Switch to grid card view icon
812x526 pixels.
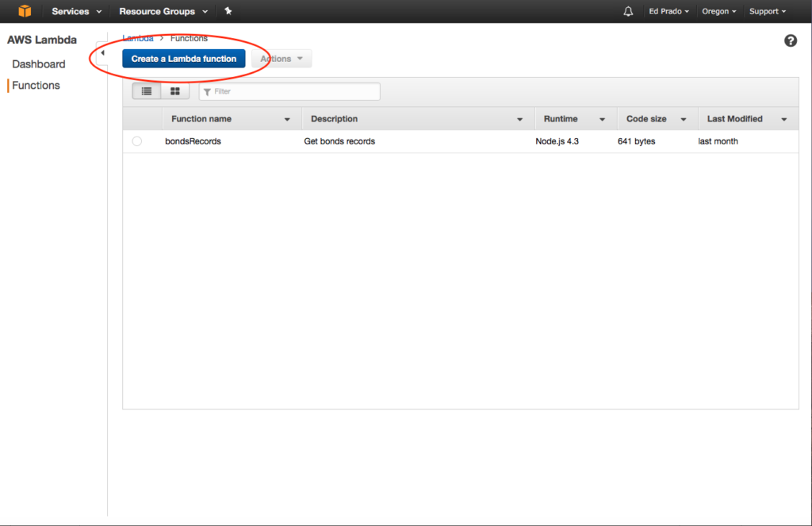tap(175, 91)
